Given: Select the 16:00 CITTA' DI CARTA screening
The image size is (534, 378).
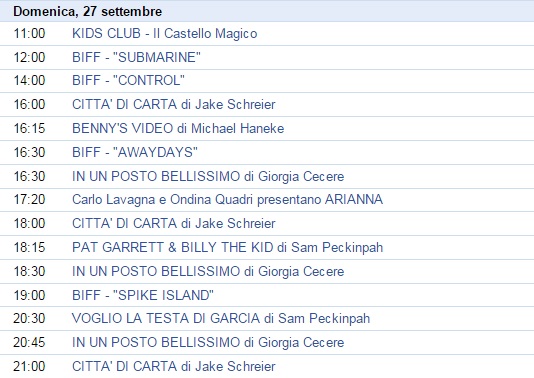Looking at the screenshot, I should point(174,104).
